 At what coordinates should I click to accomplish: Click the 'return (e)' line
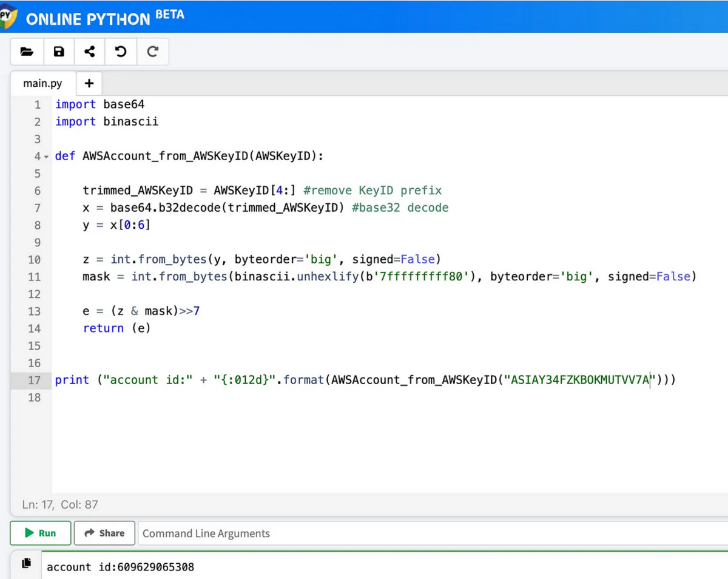116,328
